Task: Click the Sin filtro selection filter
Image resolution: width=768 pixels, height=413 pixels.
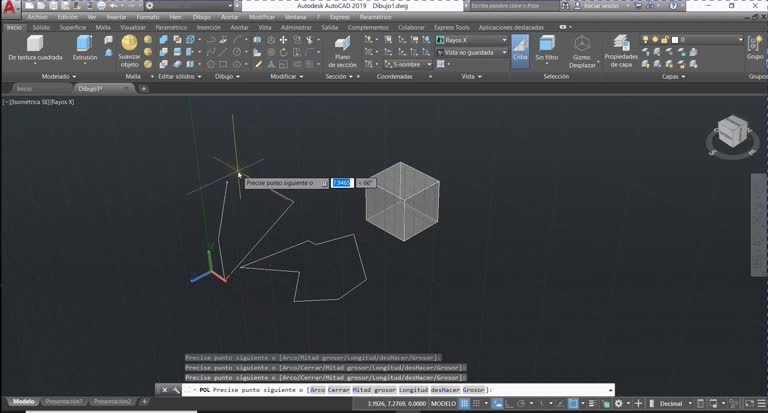Action: pyautogui.click(x=547, y=48)
